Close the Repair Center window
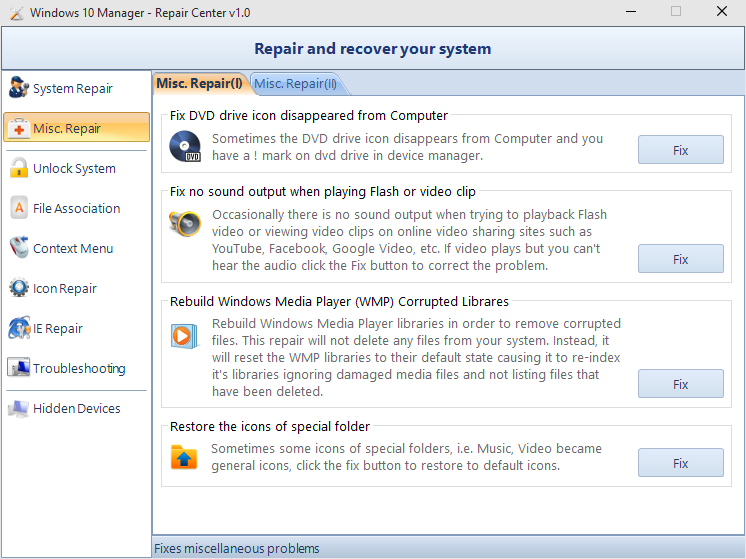The width and height of the screenshot is (746, 559). pos(722,11)
